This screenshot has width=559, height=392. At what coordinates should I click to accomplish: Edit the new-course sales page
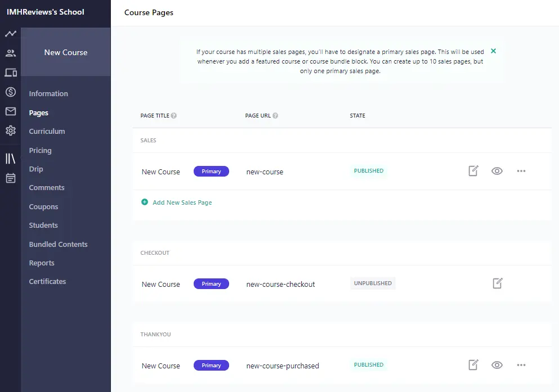(473, 171)
